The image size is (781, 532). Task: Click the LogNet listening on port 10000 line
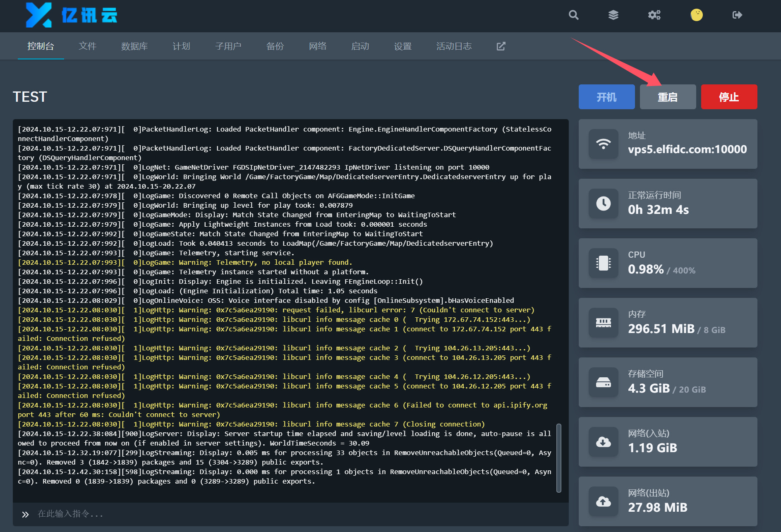(x=254, y=167)
